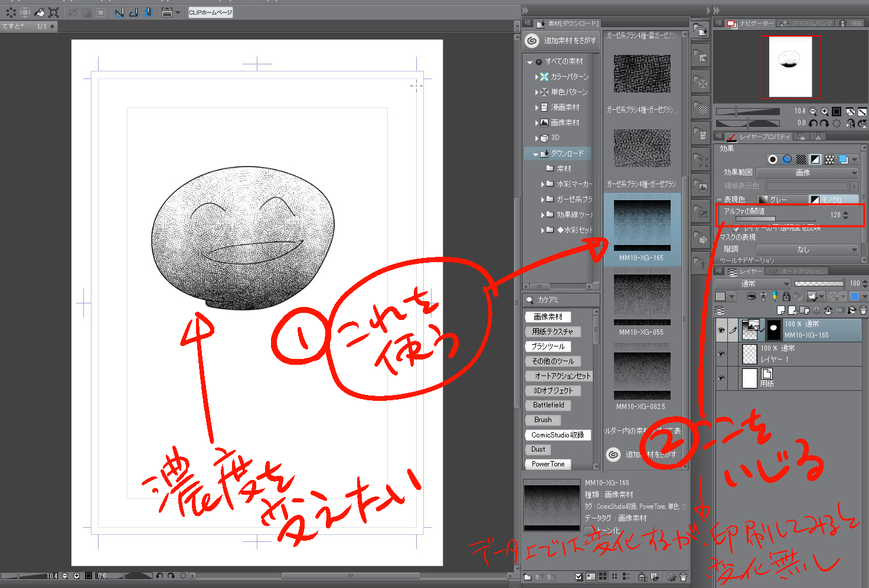The height and width of the screenshot is (588, 869).
Task: Click the delete layer trash icon
Action: pos(864,310)
